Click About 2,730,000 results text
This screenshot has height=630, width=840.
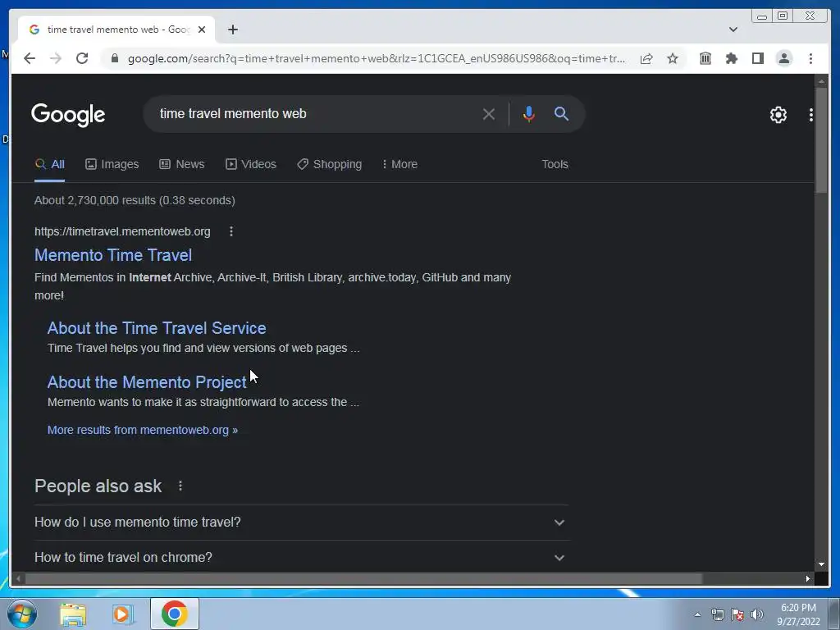point(135,200)
